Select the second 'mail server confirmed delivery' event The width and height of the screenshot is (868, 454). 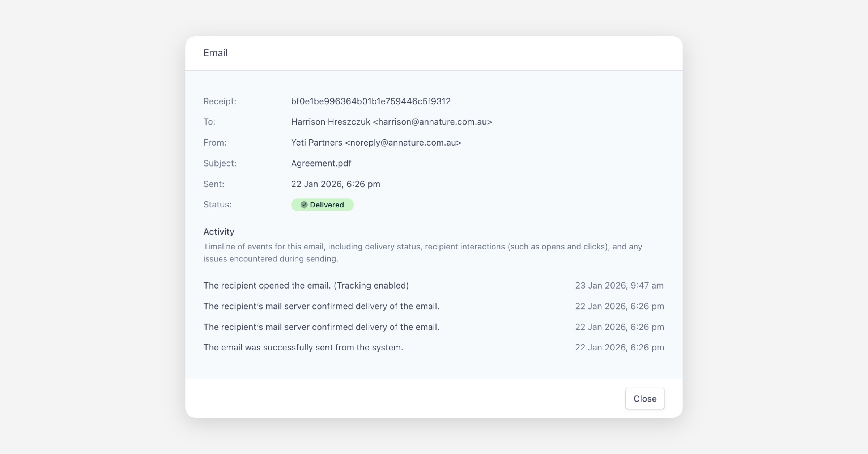tap(321, 327)
